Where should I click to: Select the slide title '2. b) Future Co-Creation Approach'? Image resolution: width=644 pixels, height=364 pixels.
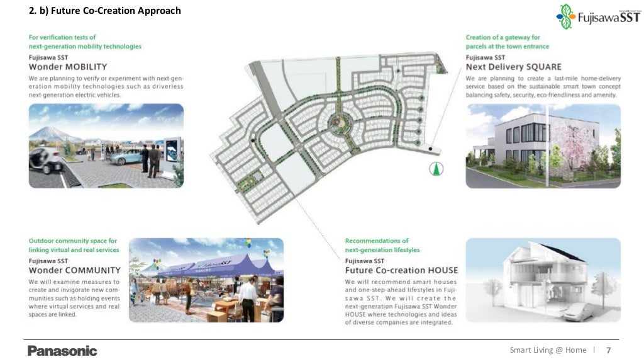click(x=105, y=11)
